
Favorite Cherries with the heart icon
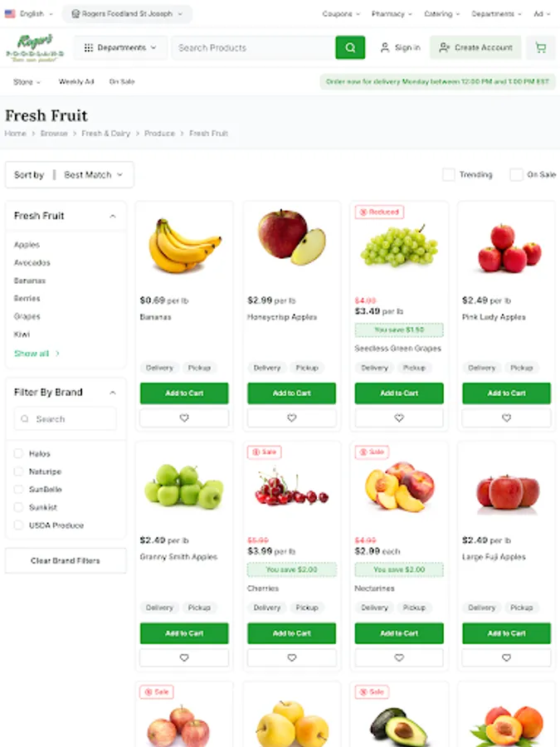point(291,657)
